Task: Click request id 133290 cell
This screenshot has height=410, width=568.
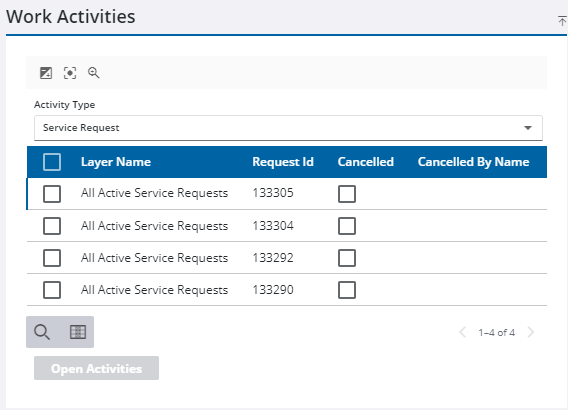Action: point(273,289)
